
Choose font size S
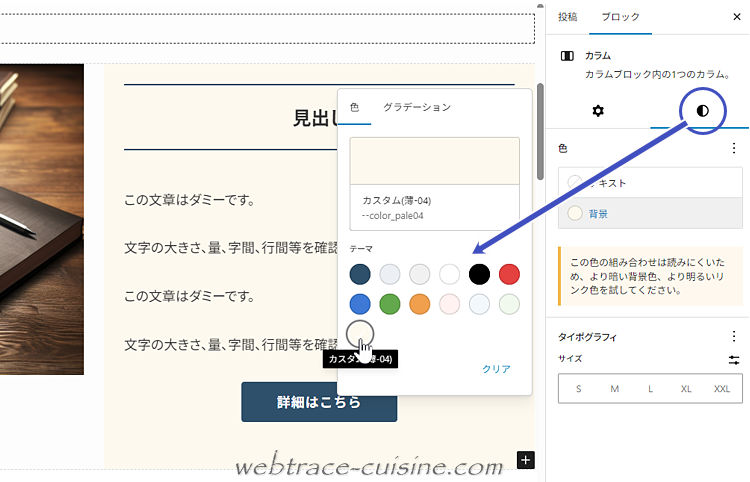[578, 389]
